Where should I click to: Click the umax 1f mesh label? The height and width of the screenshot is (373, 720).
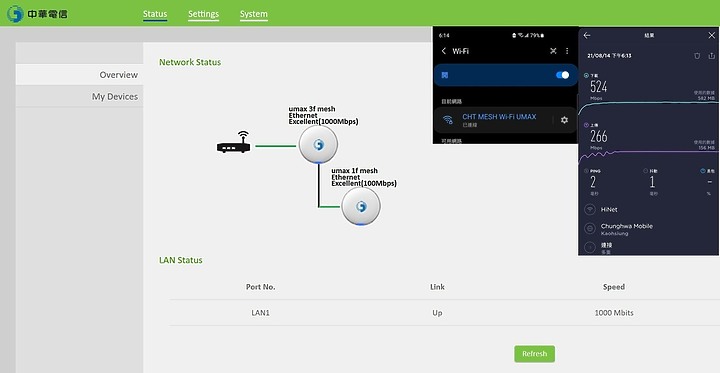coord(354,170)
